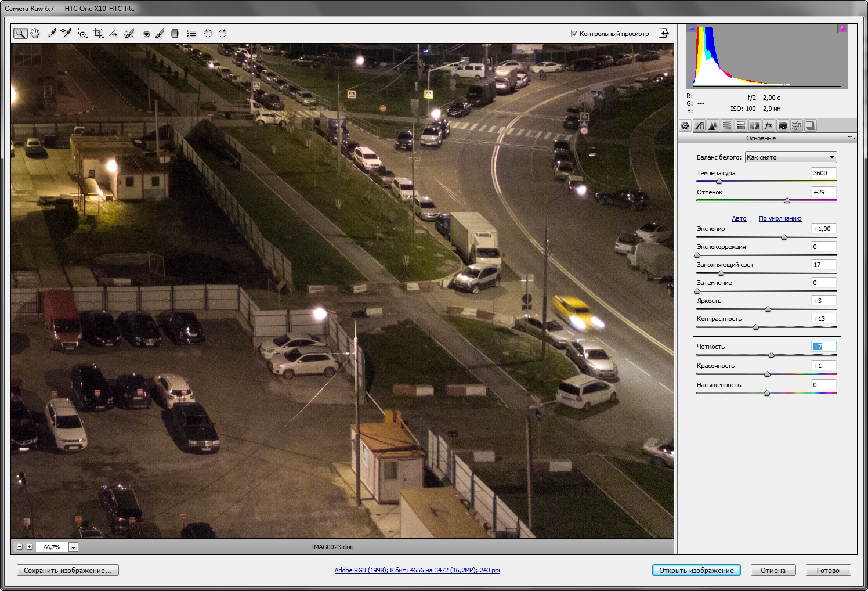Open the Effects (fx) panel tab
868x591 pixels.
[x=769, y=125]
